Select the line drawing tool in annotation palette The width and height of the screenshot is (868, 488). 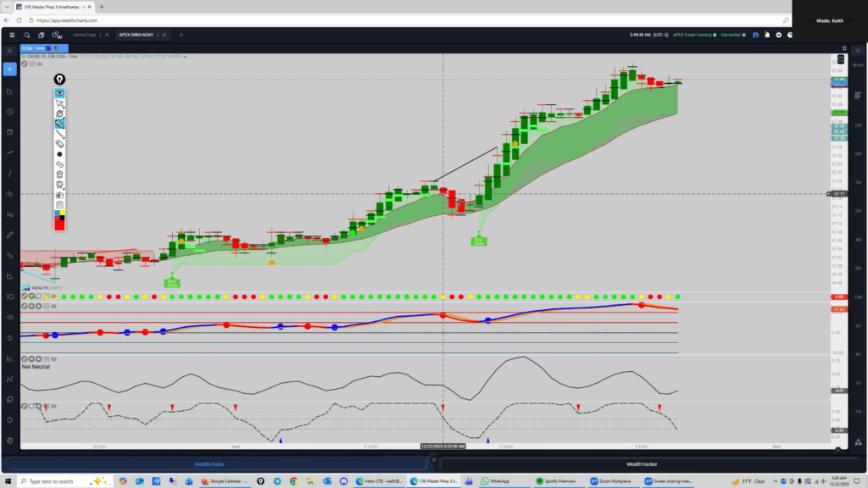point(60,134)
